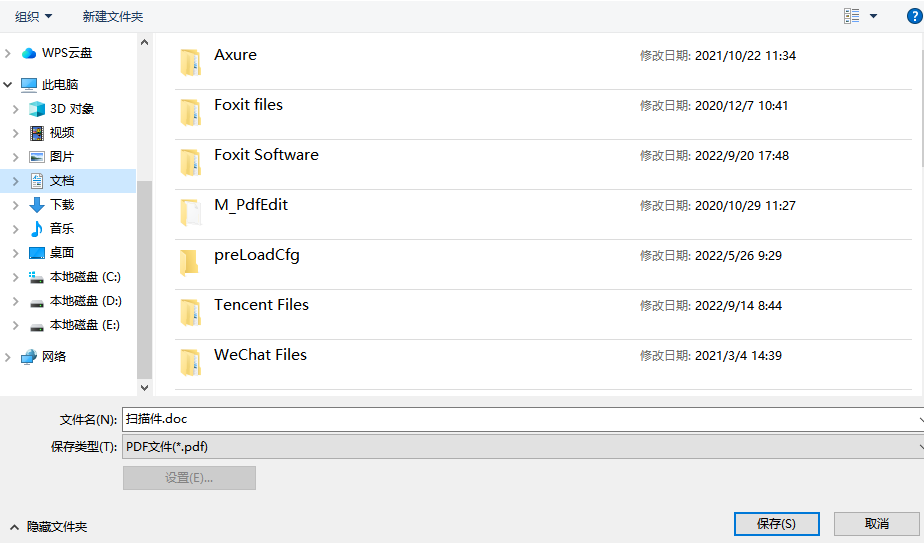Open the view options dropdown arrow
924x543 pixels.
click(x=873, y=16)
